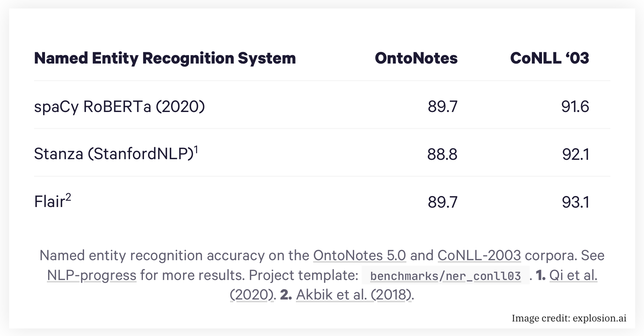Open the OntoNotes 5.0 link

pos(359,255)
